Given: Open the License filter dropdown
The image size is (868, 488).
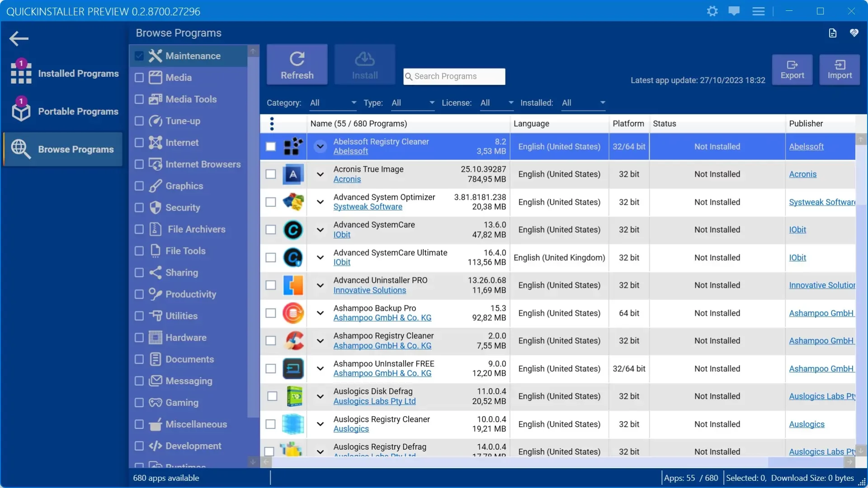Looking at the screenshot, I should [x=497, y=103].
